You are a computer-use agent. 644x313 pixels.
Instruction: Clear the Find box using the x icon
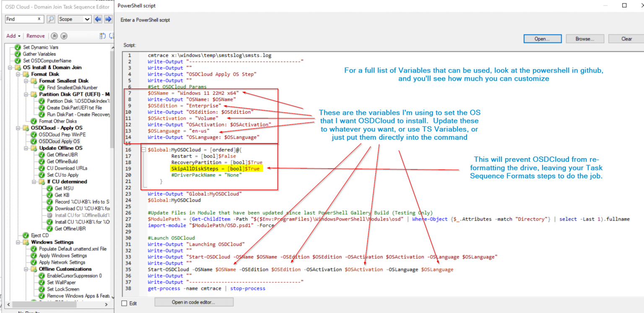click(x=39, y=19)
